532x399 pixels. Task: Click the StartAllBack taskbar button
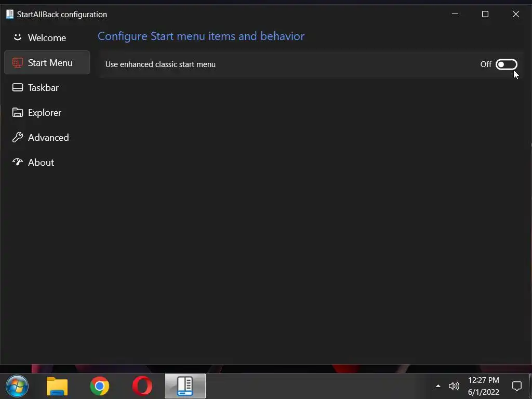click(x=185, y=386)
